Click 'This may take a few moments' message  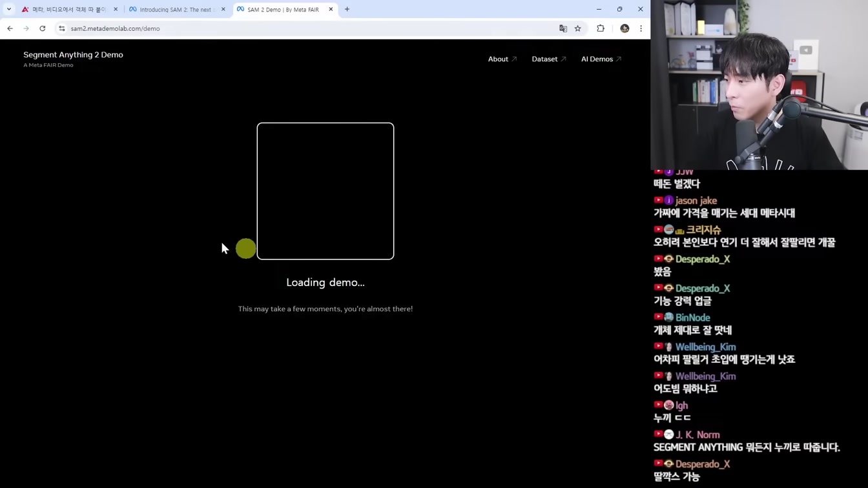[325, 309]
